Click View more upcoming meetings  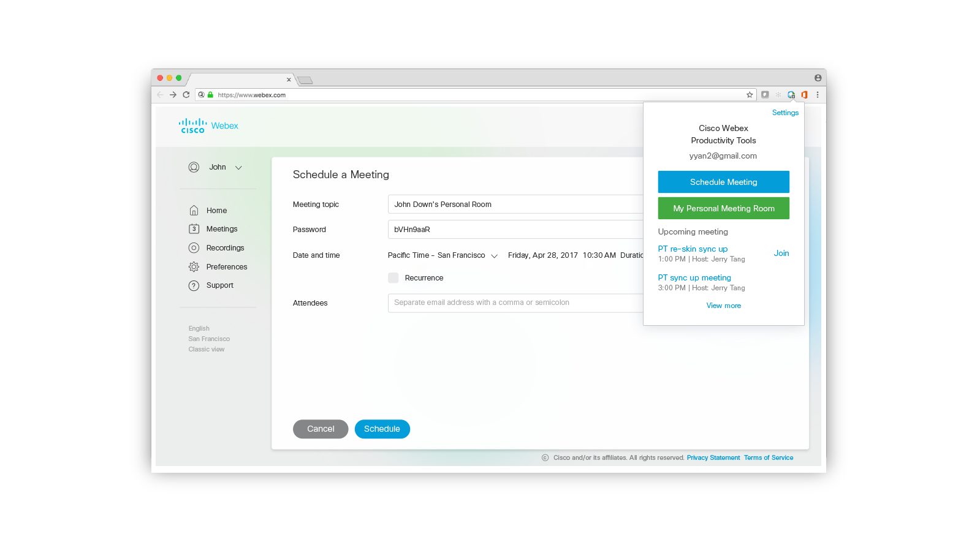pyautogui.click(x=724, y=306)
